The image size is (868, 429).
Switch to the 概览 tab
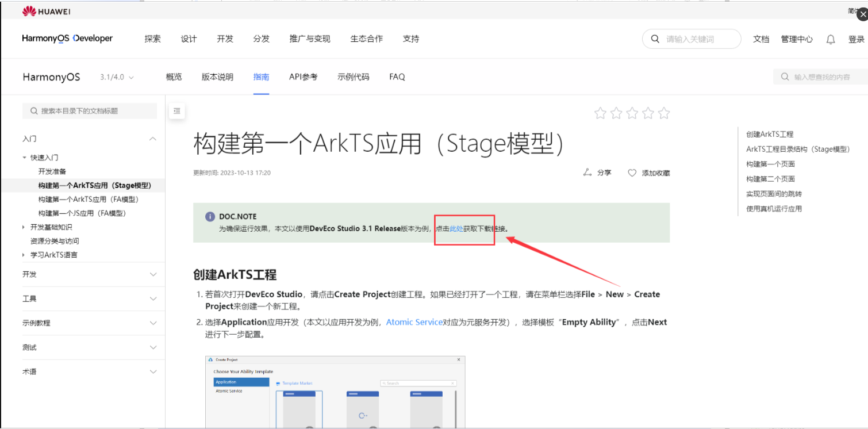point(174,77)
